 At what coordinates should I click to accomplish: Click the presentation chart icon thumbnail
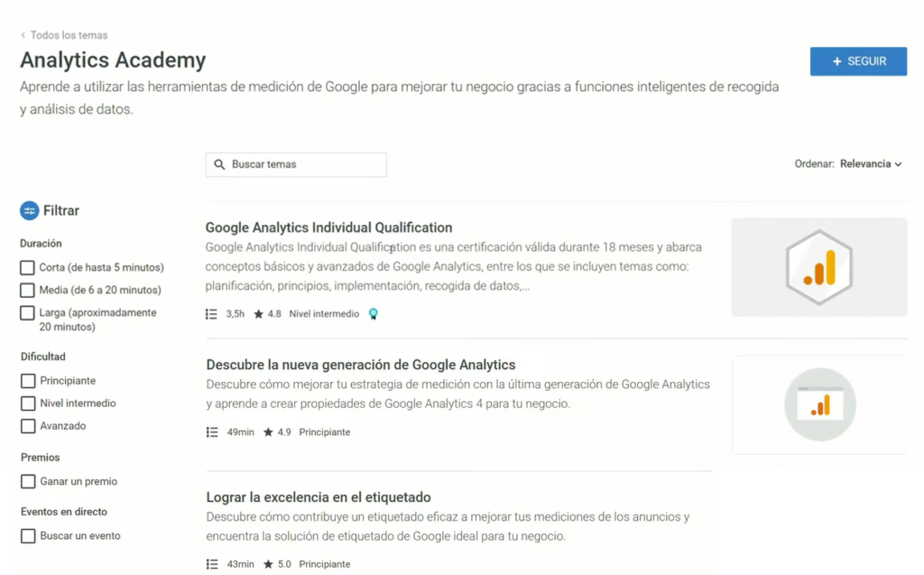click(x=818, y=404)
